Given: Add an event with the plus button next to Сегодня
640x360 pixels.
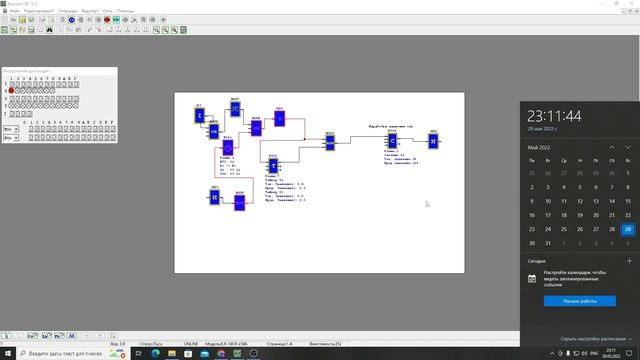Looking at the screenshot, I should pos(629,261).
